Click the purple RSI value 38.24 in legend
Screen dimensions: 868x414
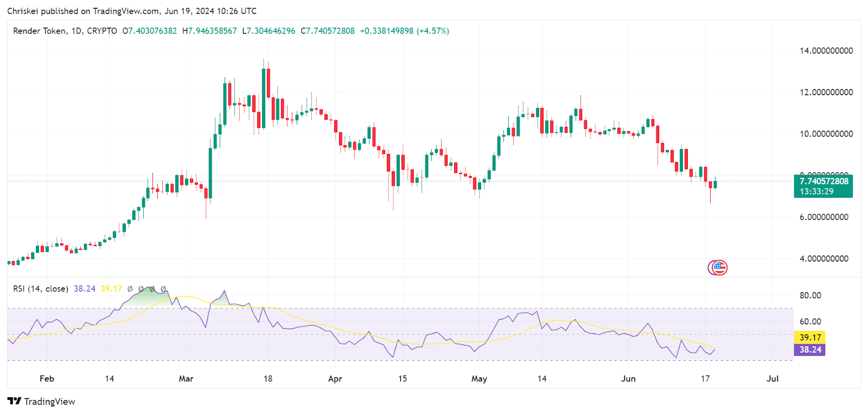point(85,289)
